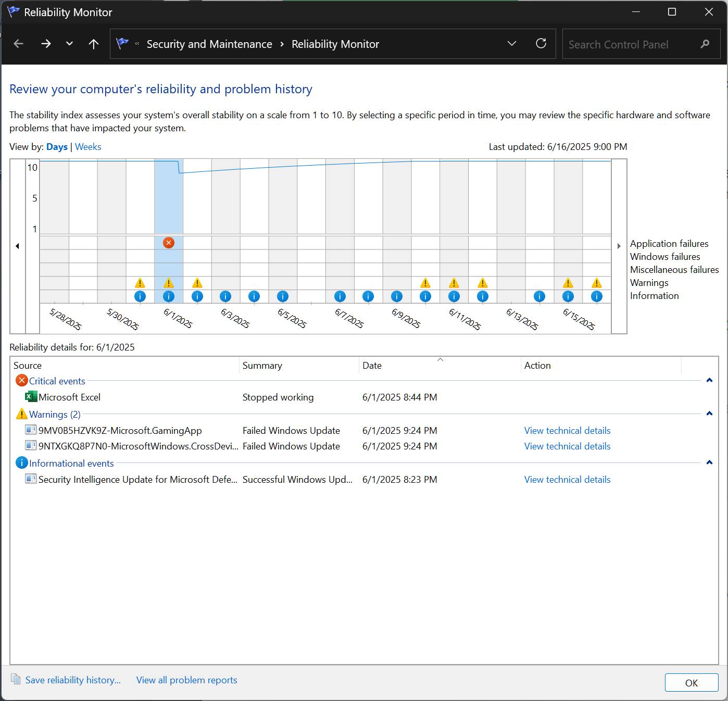
Task: Click the Critical events group heading
Action: pyautogui.click(x=57, y=381)
